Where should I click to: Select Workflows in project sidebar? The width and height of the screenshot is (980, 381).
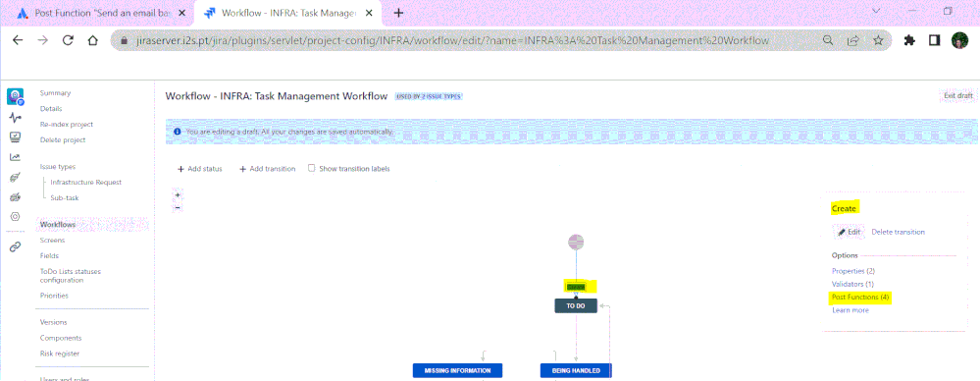pyautogui.click(x=58, y=225)
